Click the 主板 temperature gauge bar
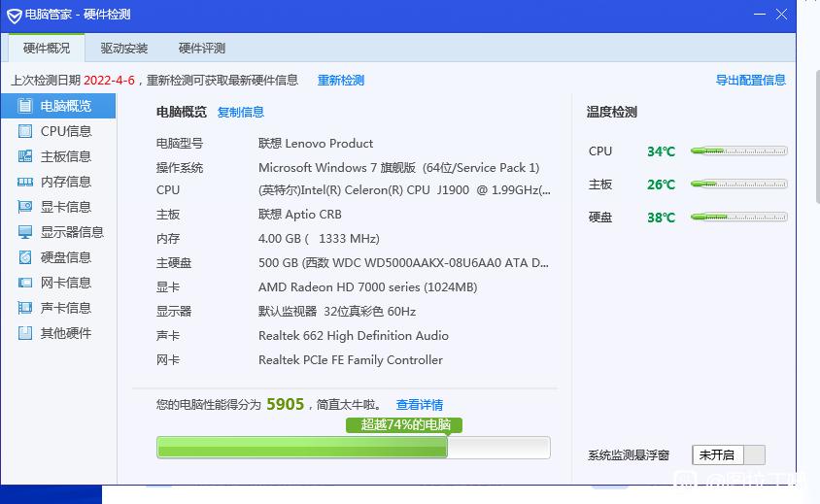Viewport: 820px width, 504px height. coord(738,185)
